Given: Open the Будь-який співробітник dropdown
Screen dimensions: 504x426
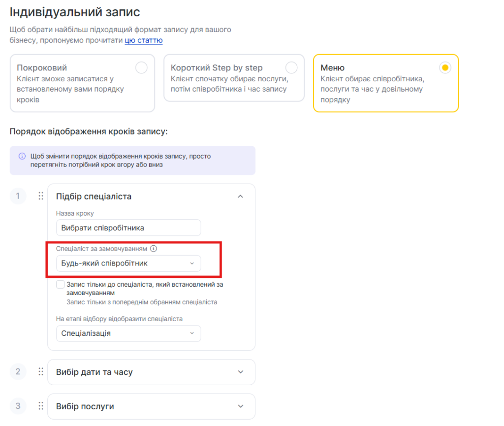Looking at the screenshot, I should click(128, 263).
